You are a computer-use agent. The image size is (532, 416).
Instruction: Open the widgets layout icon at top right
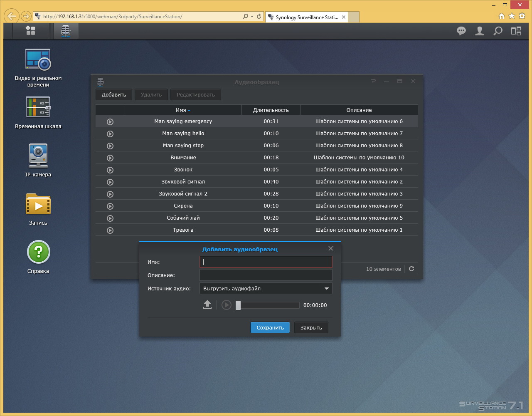(516, 31)
